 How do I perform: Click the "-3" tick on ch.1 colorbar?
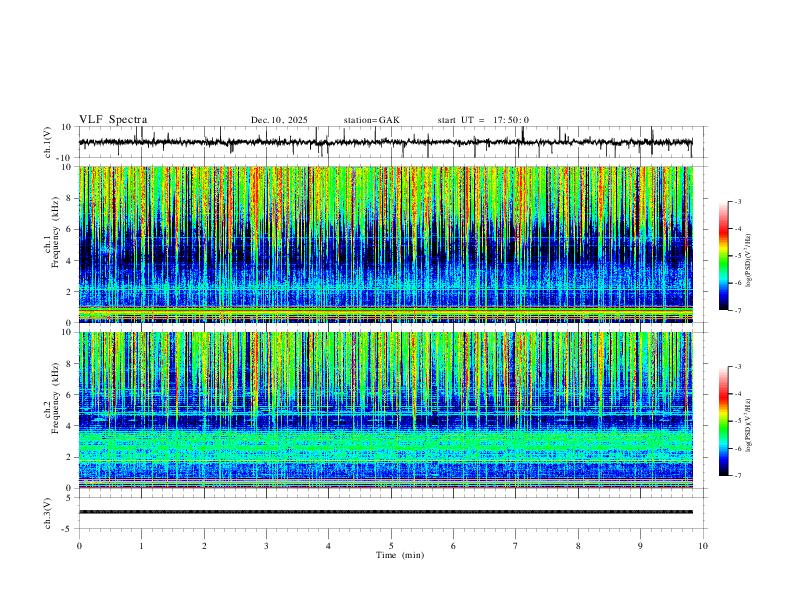pyautogui.click(x=737, y=201)
